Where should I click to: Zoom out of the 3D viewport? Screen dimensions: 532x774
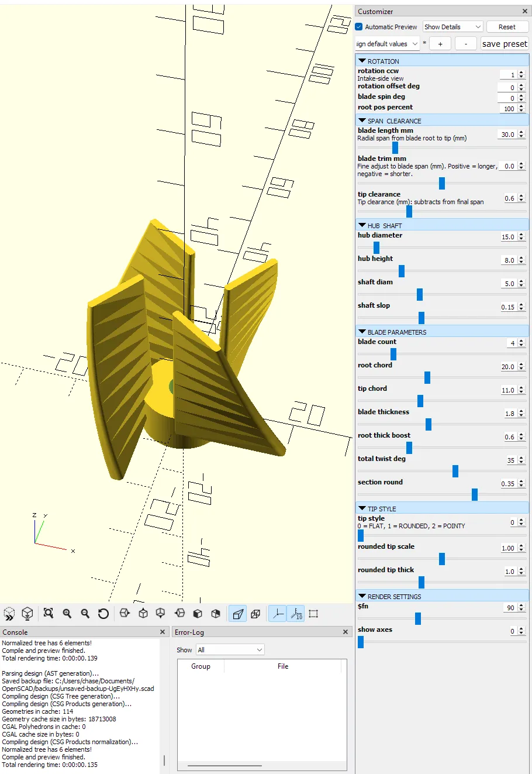tap(85, 613)
